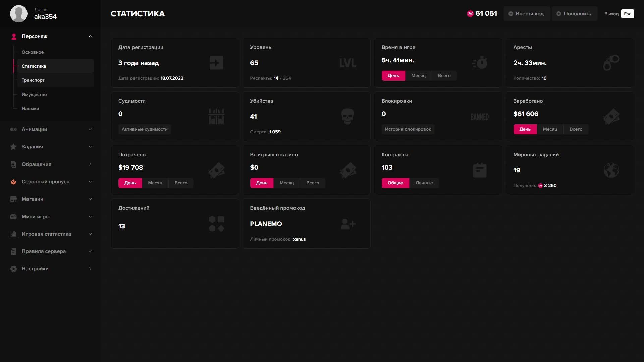Click the shapes icon in Достижений card
This screenshot has height=362, width=644.
click(x=216, y=224)
